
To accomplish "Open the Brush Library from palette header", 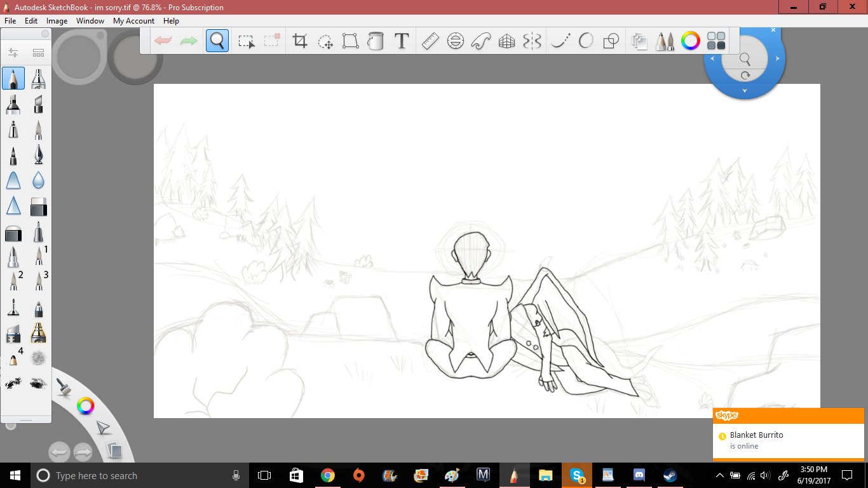I will (x=38, y=53).
